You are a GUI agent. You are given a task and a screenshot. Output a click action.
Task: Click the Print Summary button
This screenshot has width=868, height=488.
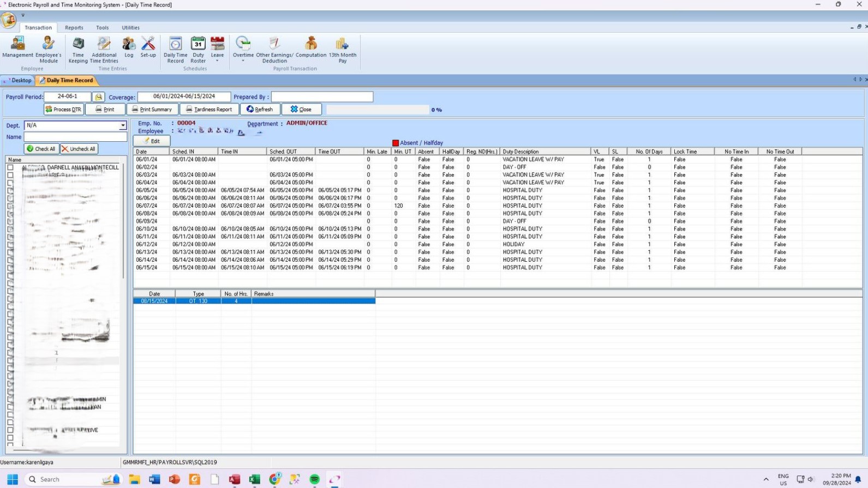point(152,109)
